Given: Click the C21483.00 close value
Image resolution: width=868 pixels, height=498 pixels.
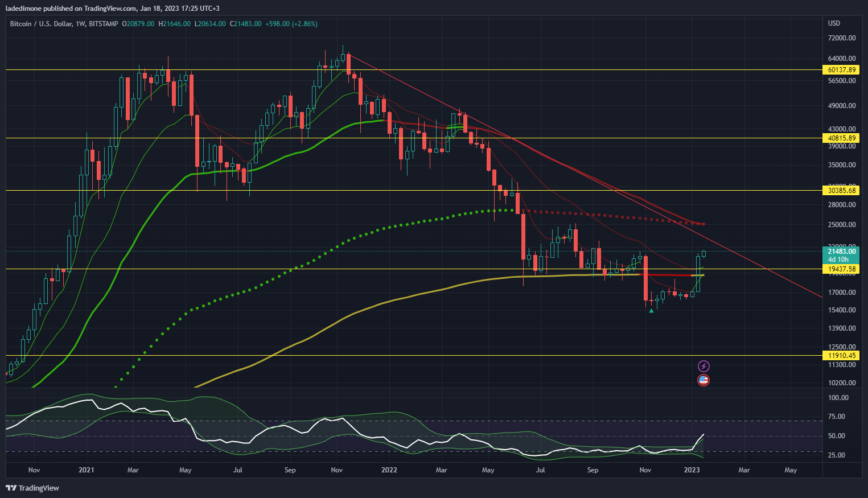Looking at the screenshot, I should (245, 24).
